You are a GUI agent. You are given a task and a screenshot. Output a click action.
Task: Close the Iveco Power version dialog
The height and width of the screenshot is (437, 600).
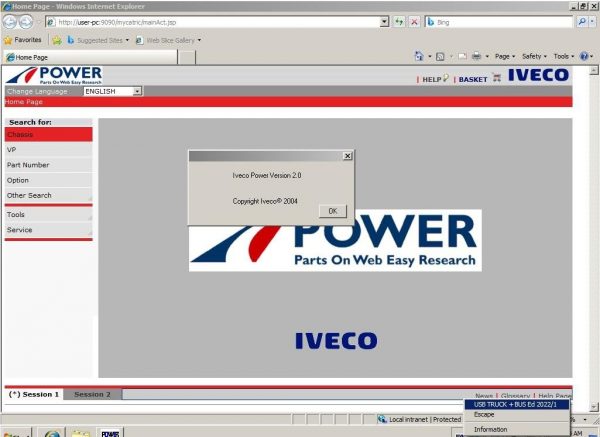point(347,156)
